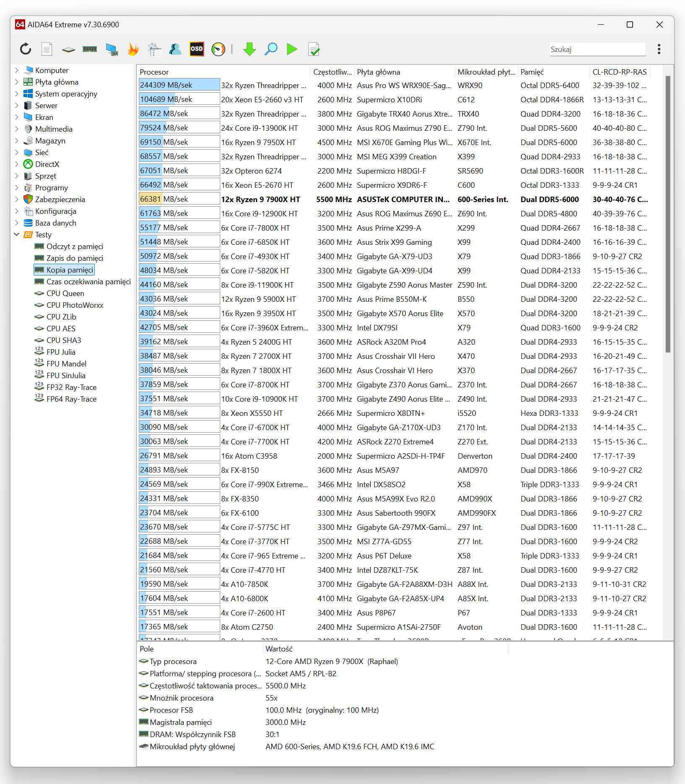Viewport: 685px width, 784px height.
Task: Select CPU Queen benchmark
Action: click(65, 293)
